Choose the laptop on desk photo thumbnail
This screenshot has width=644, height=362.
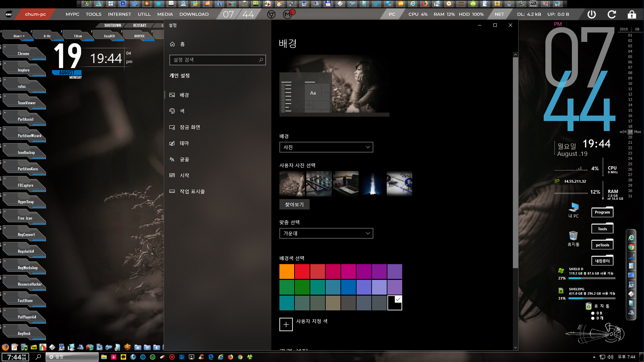point(346,183)
